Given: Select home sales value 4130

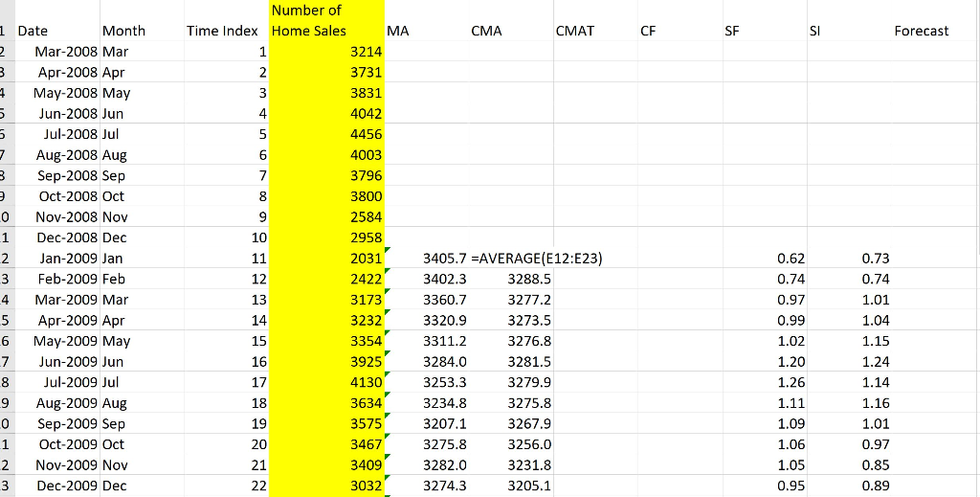Looking at the screenshot, I should pos(326,382).
